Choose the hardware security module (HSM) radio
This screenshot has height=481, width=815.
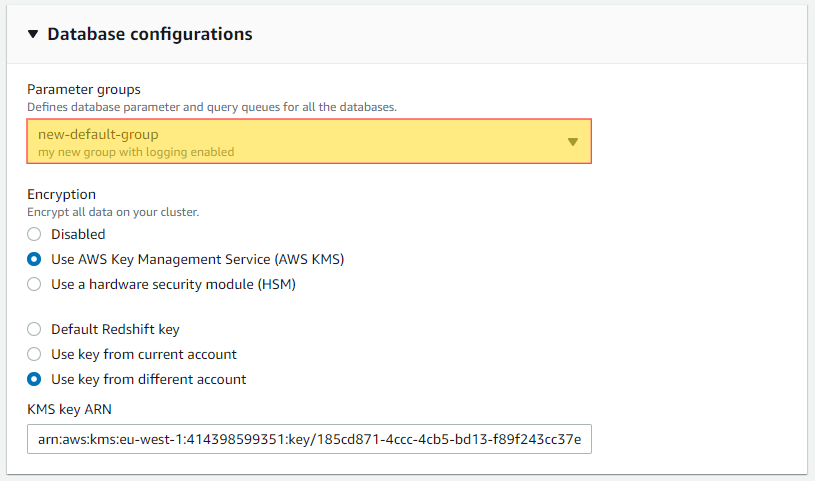coord(34,284)
